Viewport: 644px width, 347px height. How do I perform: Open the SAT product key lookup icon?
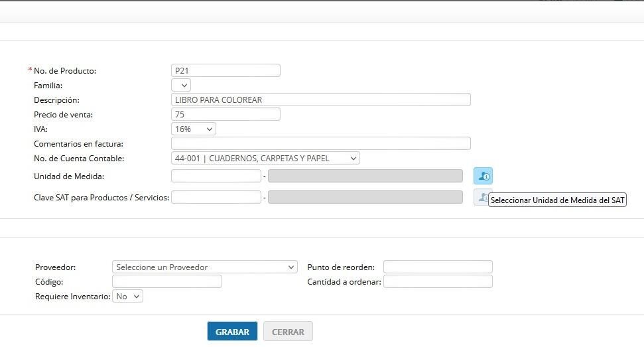click(x=481, y=197)
